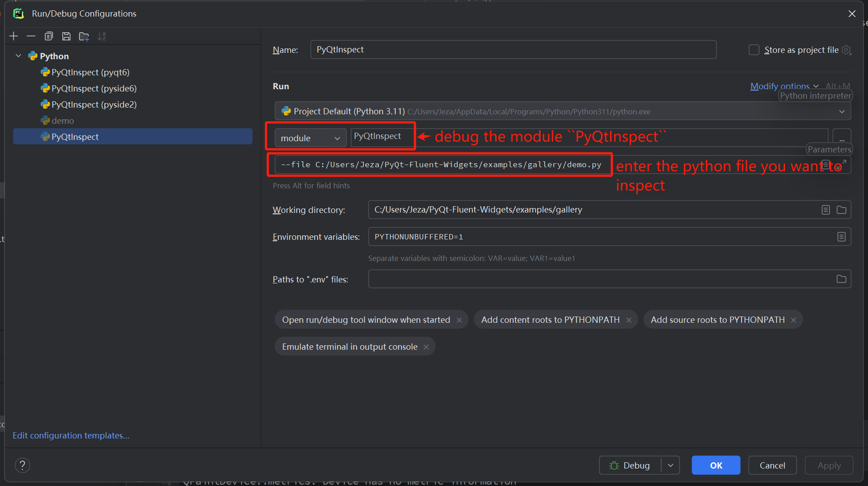Add a new run configuration

click(x=13, y=36)
